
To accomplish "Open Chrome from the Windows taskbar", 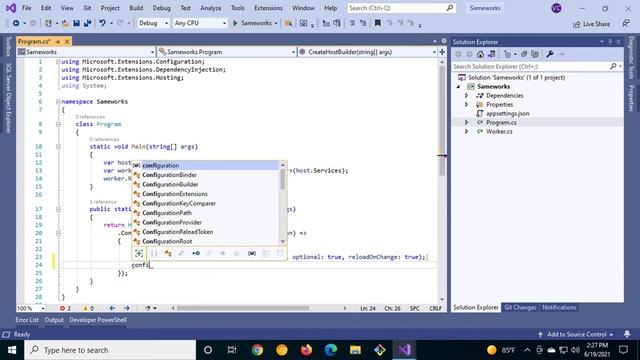I will click(x=257, y=350).
